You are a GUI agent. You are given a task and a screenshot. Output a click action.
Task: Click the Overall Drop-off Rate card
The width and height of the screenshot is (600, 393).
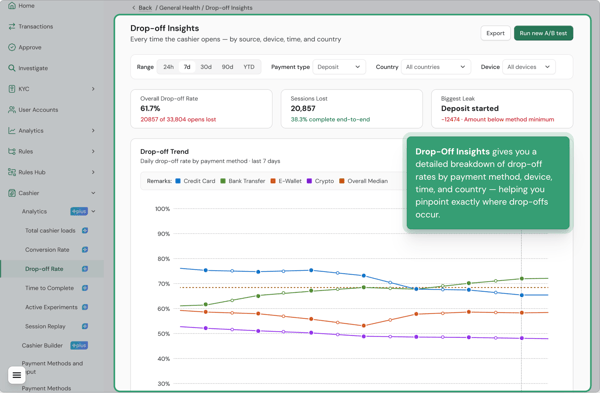pyautogui.click(x=201, y=109)
